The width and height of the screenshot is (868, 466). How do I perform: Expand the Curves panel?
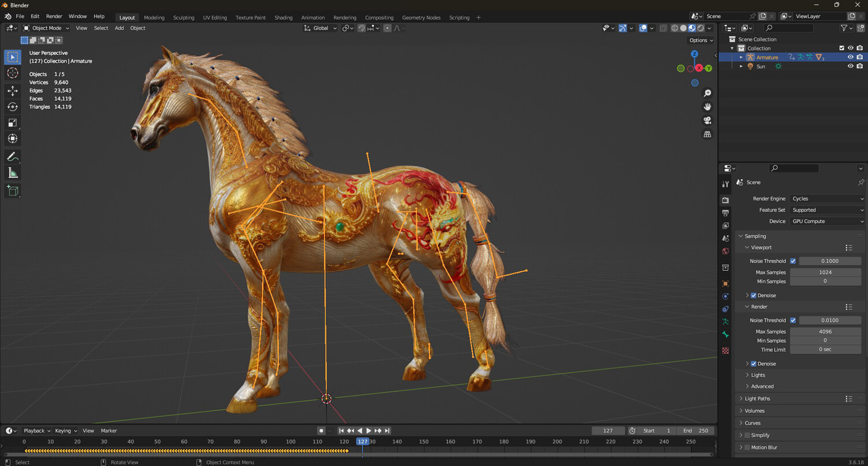tap(800, 423)
